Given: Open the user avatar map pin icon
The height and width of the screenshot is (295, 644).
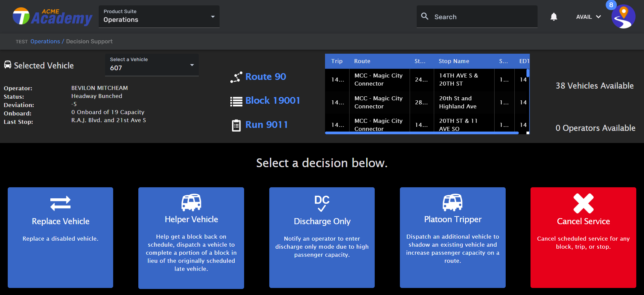Looking at the screenshot, I should point(623,17).
